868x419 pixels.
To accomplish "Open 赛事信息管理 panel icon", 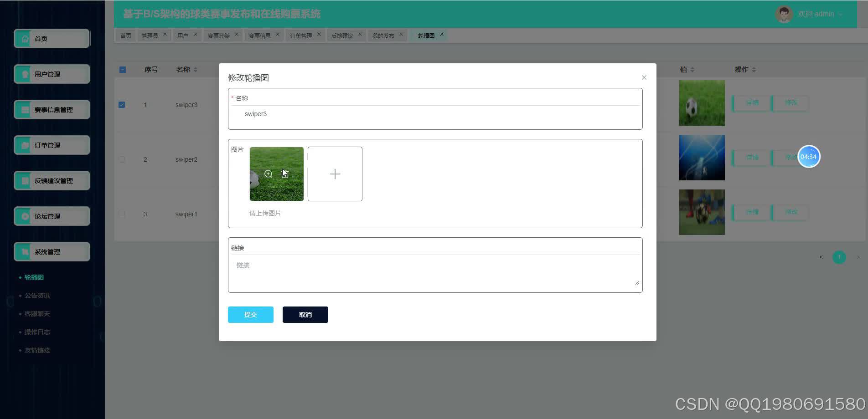I will pyautogui.click(x=25, y=109).
